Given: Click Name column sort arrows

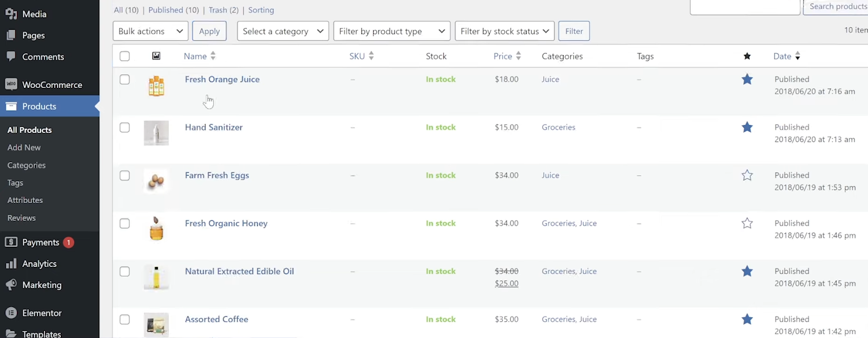Looking at the screenshot, I should coord(213,56).
